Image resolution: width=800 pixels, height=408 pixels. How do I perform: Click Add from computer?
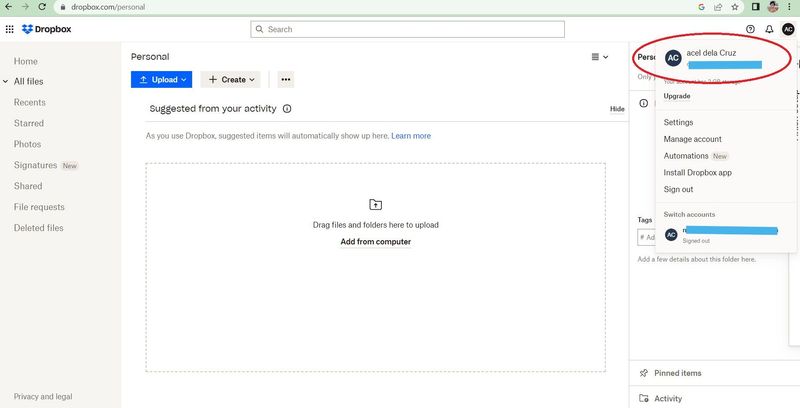coord(376,242)
